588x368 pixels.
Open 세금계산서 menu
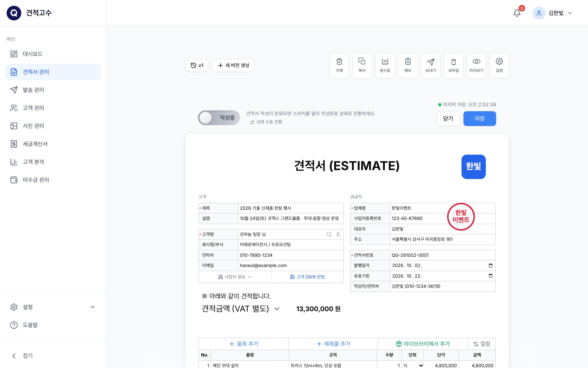pos(53,144)
